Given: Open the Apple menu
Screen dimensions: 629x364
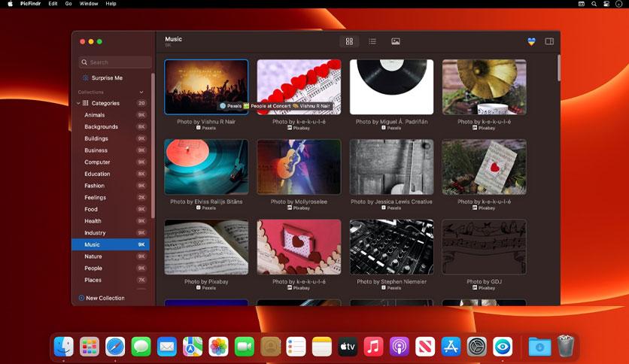Looking at the screenshot, I should pyautogui.click(x=10, y=4).
